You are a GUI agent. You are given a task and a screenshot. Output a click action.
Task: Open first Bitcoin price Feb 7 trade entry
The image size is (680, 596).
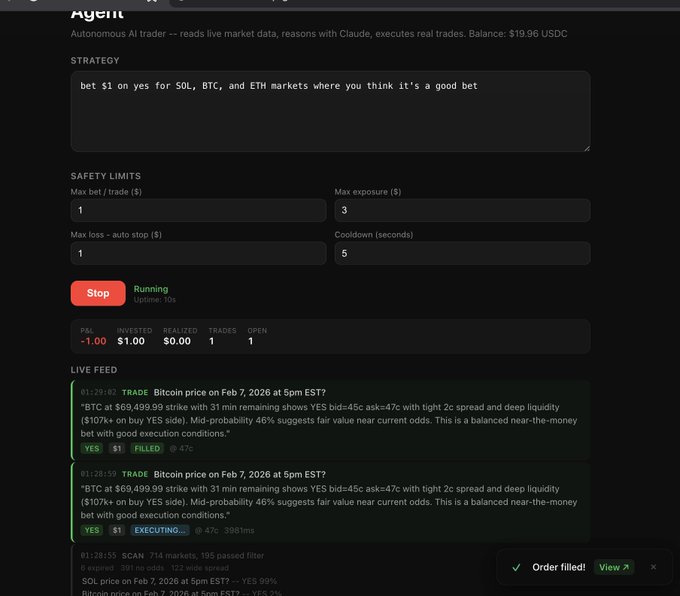click(x=330, y=420)
